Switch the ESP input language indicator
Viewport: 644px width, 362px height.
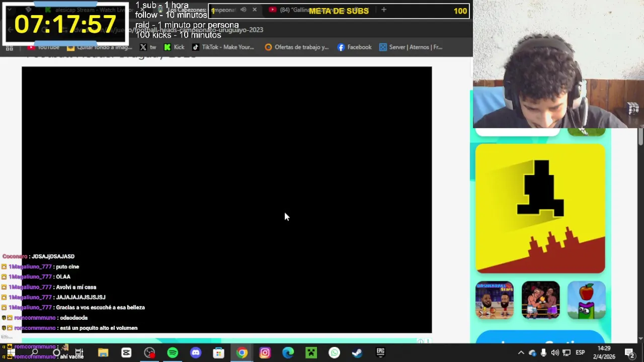[580, 353]
